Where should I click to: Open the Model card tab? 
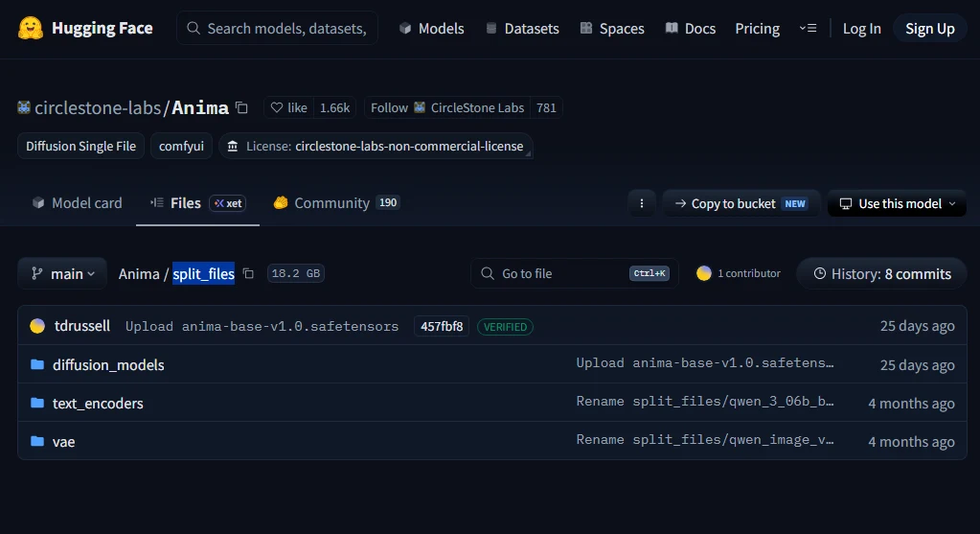pyautogui.click(x=77, y=203)
